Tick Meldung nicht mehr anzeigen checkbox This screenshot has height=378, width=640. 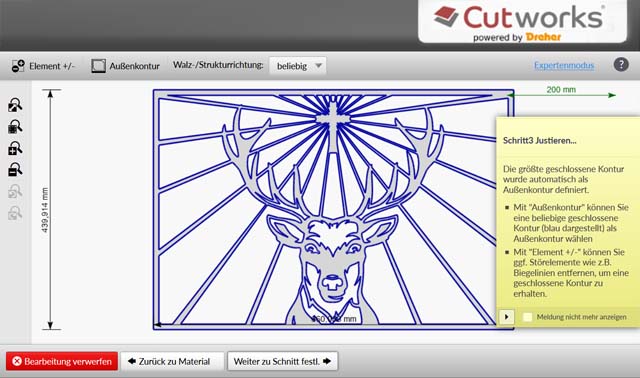(x=527, y=317)
